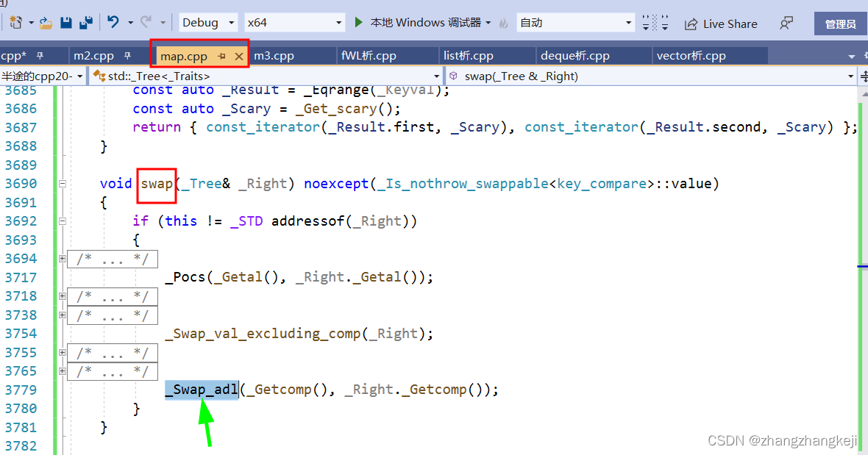The width and height of the screenshot is (868, 455).
Task: Click _Swap_val_excluding_comp in the code
Action: point(263,334)
